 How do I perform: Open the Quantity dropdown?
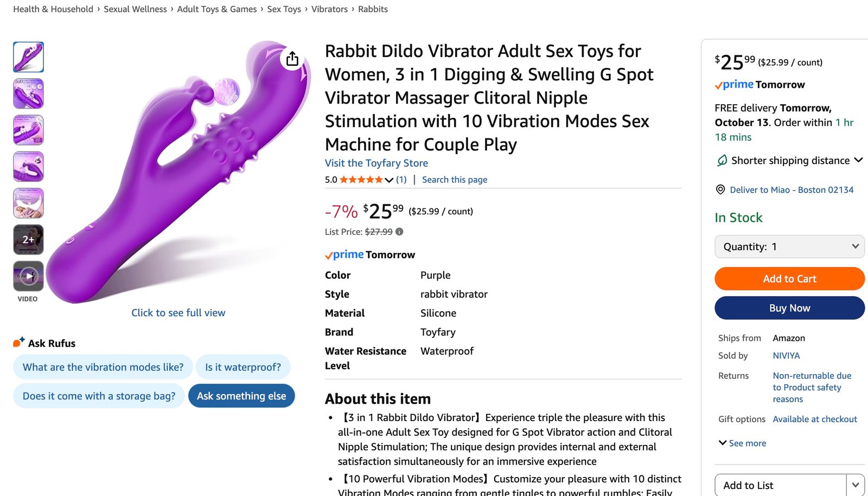789,246
